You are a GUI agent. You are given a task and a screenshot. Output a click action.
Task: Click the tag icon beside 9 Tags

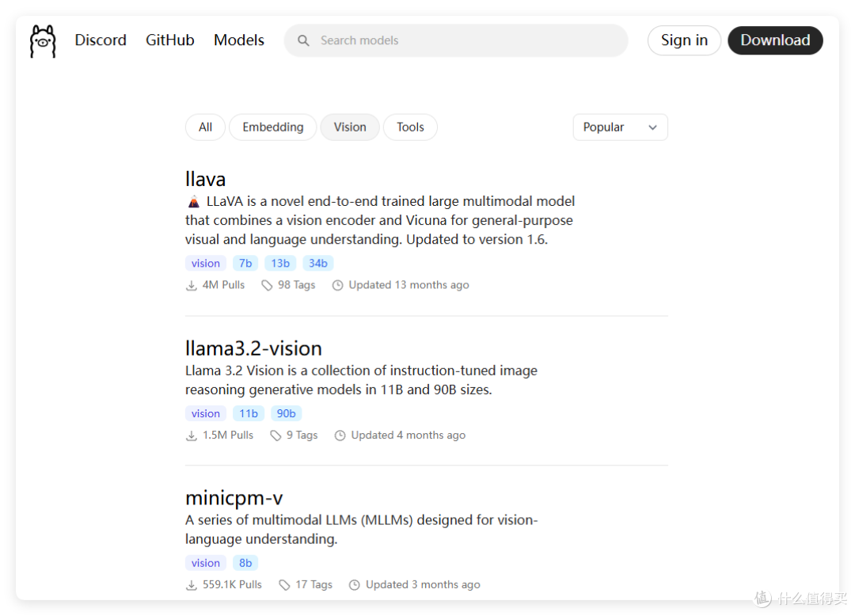pyautogui.click(x=275, y=435)
